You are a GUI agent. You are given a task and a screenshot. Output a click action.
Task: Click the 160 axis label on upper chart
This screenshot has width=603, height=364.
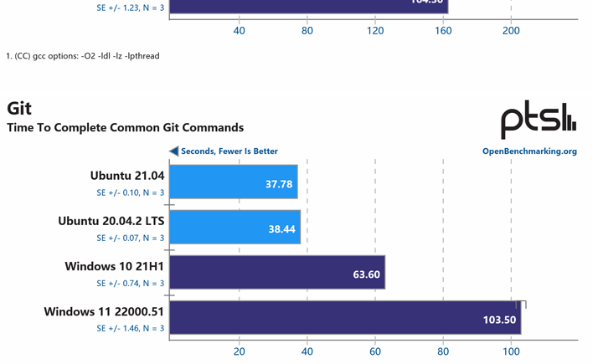click(443, 31)
